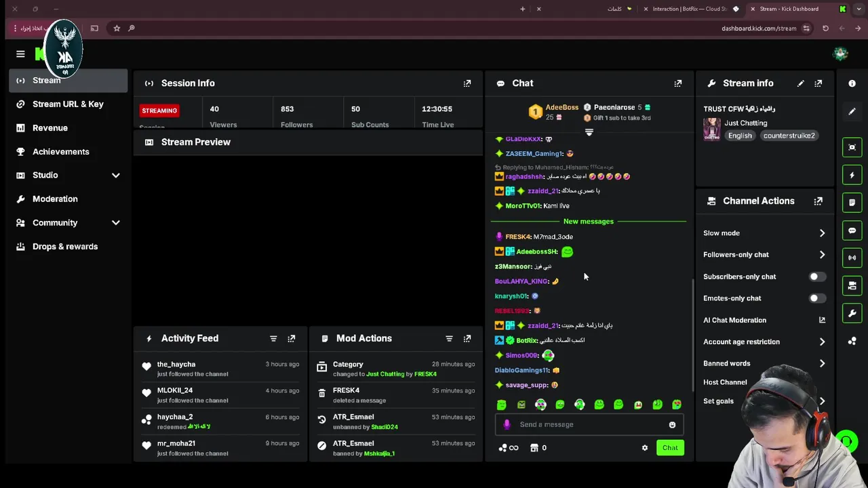Pop out the Chat panel
Image resolution: width=868 pixels, height=488 pixels.
point(678,83)
